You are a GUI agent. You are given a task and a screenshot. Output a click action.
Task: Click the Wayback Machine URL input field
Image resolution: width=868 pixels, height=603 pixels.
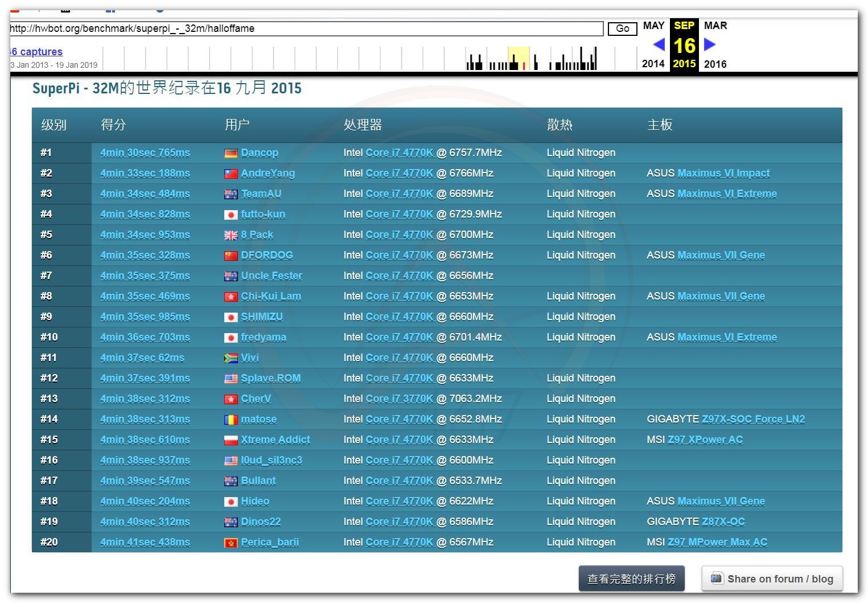pyautogui.click(x=306, y=28)
